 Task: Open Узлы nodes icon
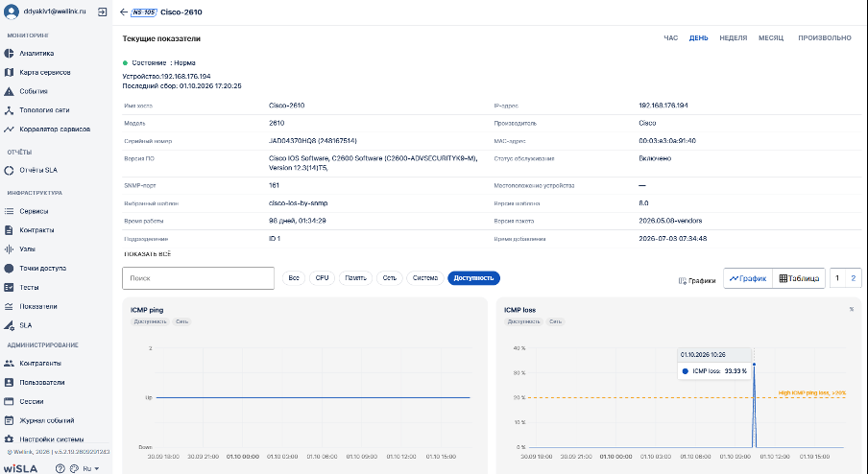9,249
